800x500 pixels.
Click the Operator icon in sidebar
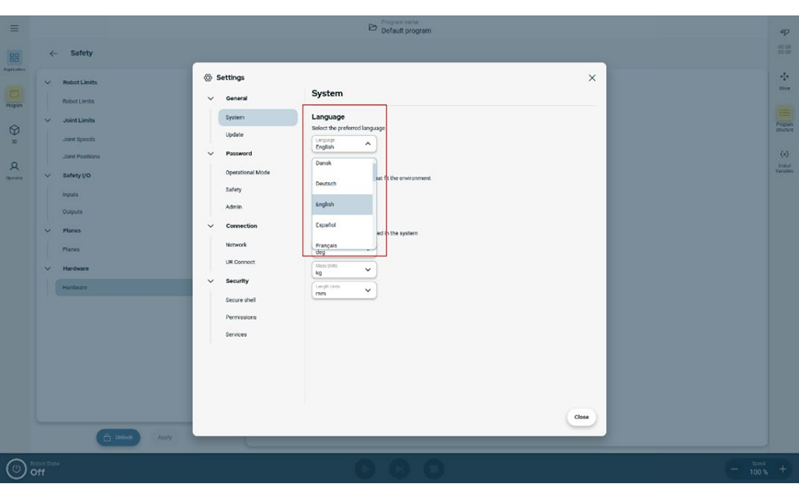[14, 169]
